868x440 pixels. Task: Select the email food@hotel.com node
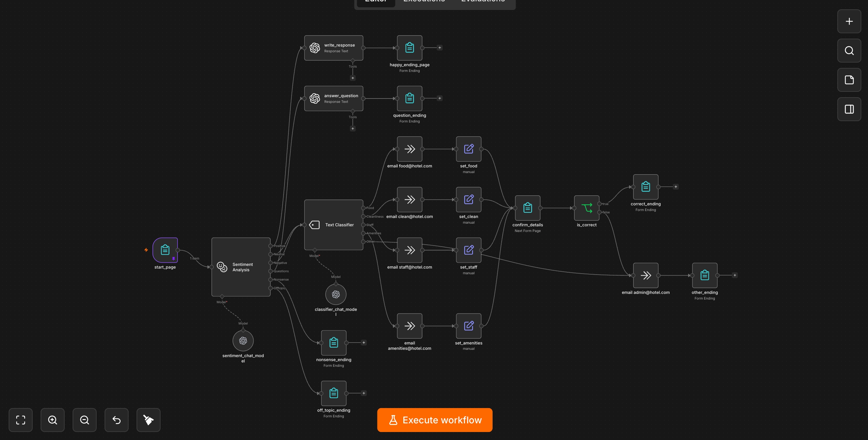click(409, 149)
